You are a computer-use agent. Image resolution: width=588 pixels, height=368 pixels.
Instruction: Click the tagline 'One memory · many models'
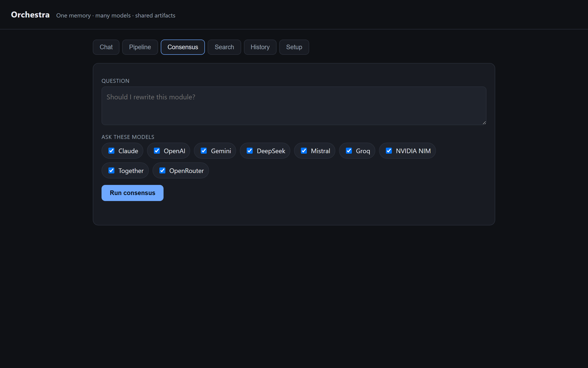93,16
